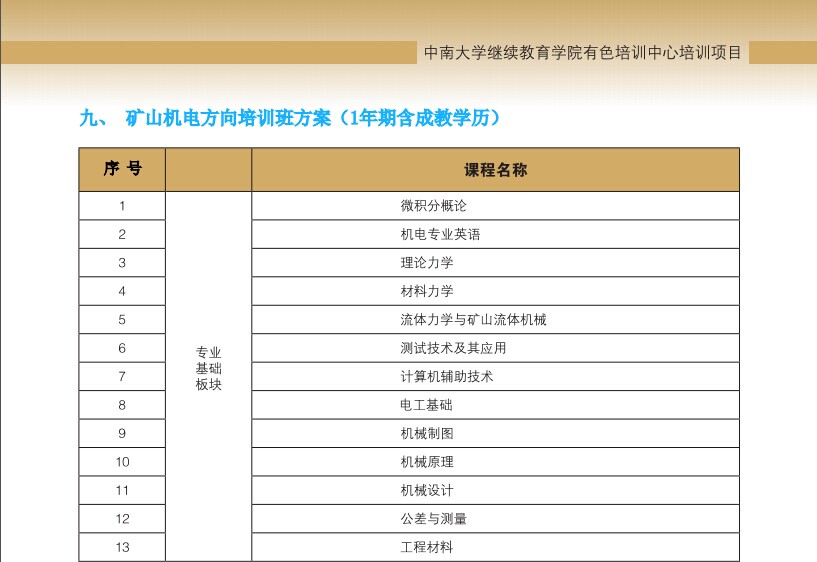Select the course 机械原理
This screenshot has height=562, width=817.
pos(427,462)
